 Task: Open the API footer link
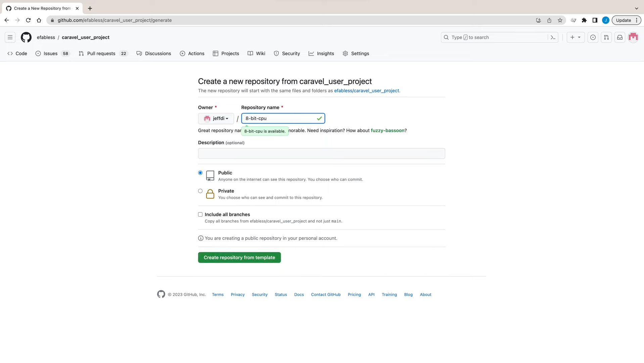pos(371,294)
